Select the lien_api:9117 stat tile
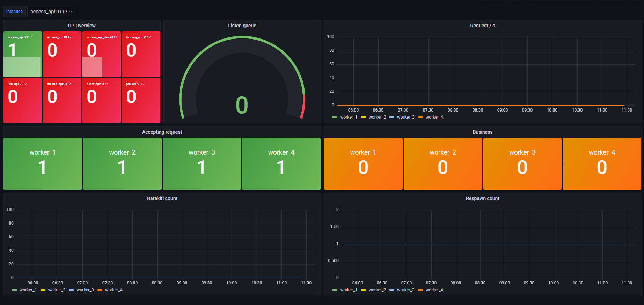The image size is (644, 305). coord(23,100)
